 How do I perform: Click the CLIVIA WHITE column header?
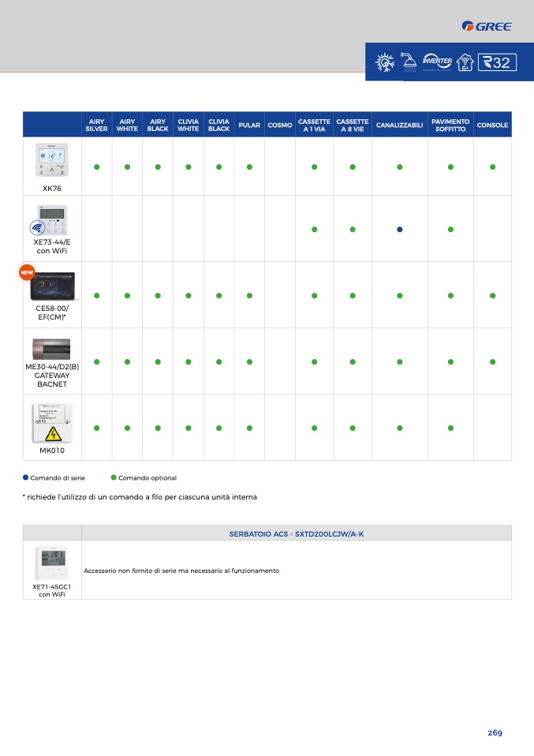189,125
